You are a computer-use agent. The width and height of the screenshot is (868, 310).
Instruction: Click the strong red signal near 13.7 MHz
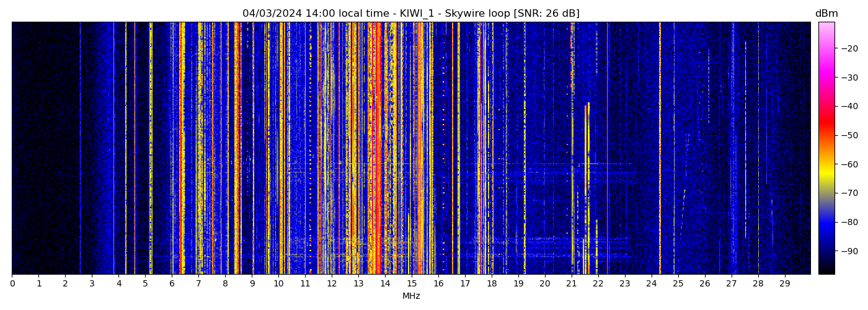[378, 149]
